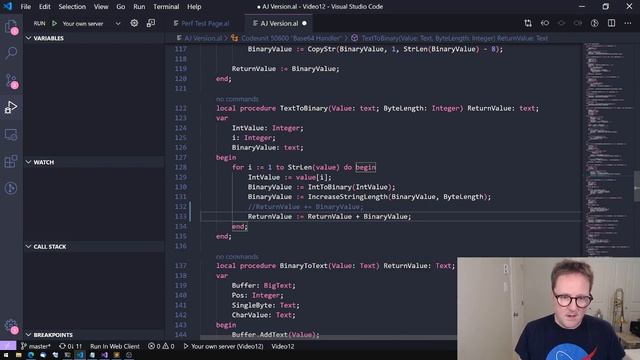This screenshot has height=360, width=640.
Task: Open the Help menu
Action: coord(194,7)
